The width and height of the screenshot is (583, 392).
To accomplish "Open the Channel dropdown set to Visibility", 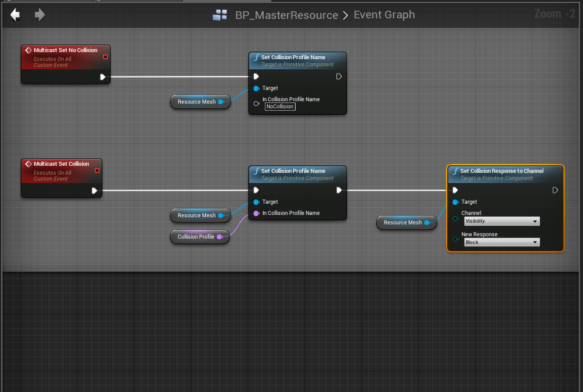I will [501, 221].
